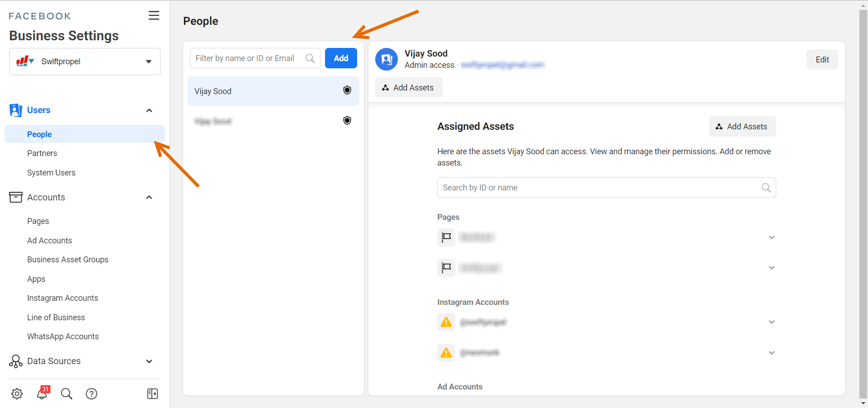
Task: Click the first Instagram account warning icon
Action: 446,322
